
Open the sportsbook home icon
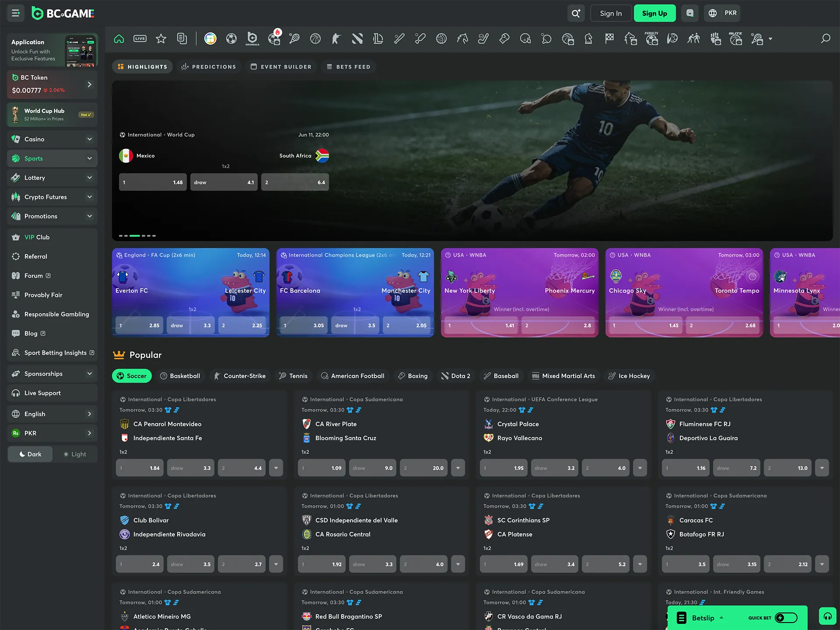click(119, 39)
